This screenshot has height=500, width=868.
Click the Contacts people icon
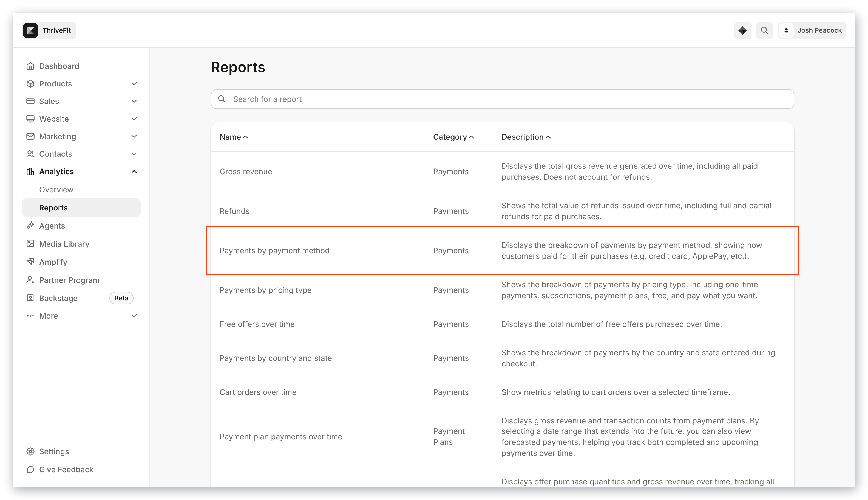[30, 154]
